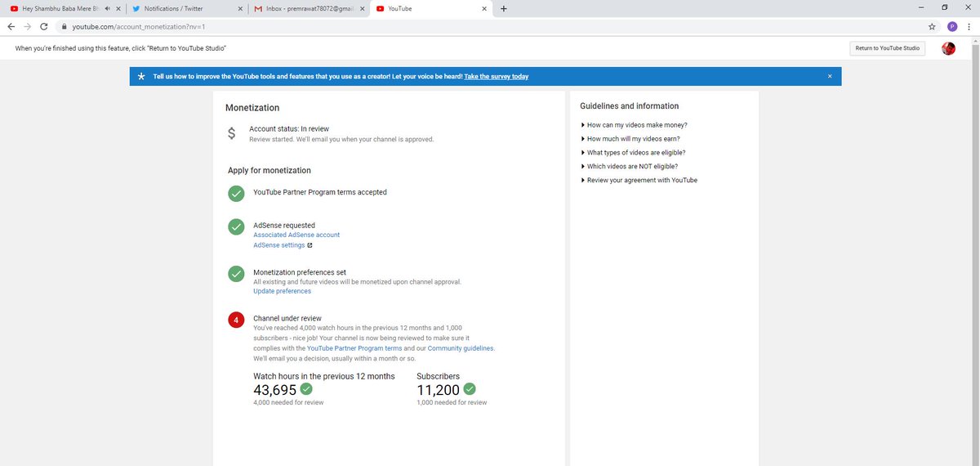Screen dimensions: 980x466
Task: Expand 'How much will my videos earn?'
Action: click(x=632, y=139)
